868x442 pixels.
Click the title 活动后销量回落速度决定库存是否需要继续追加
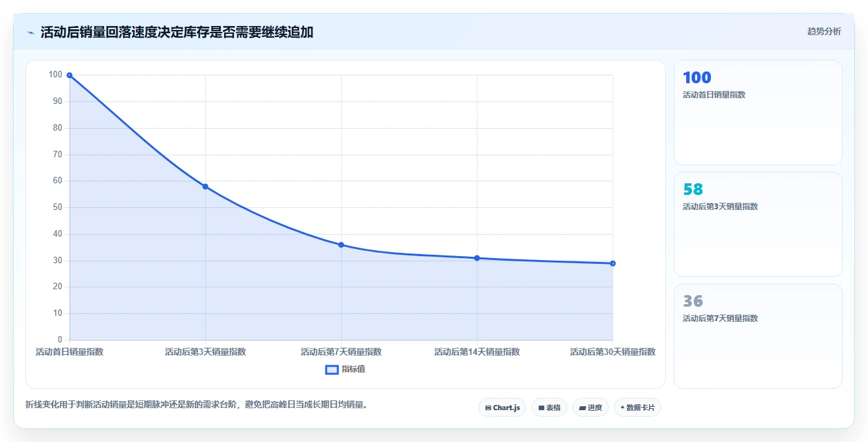177,32
